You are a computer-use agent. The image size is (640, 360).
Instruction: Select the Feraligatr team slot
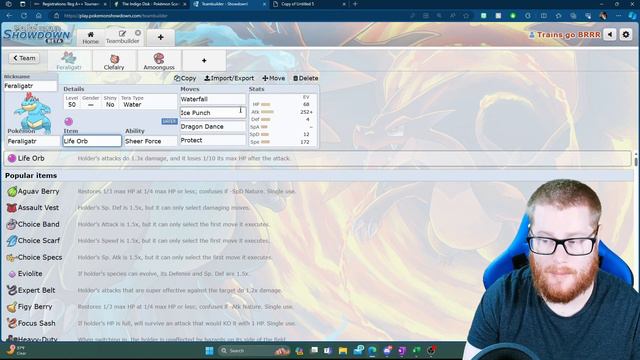coord(69,61)
